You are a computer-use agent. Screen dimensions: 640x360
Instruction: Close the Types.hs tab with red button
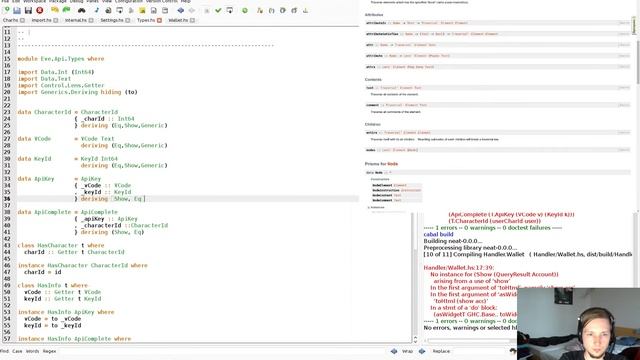coord(159,20)
